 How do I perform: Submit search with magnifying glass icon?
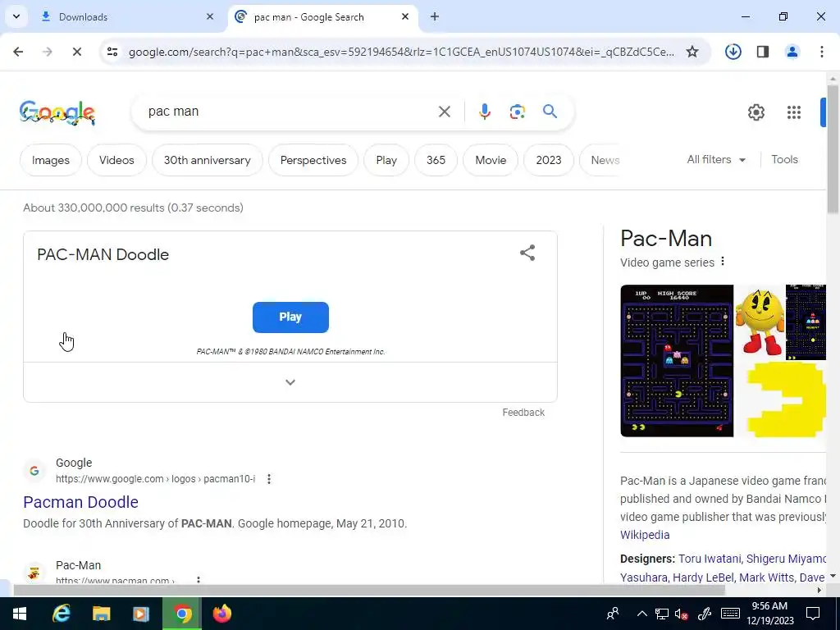click(550, 112)
